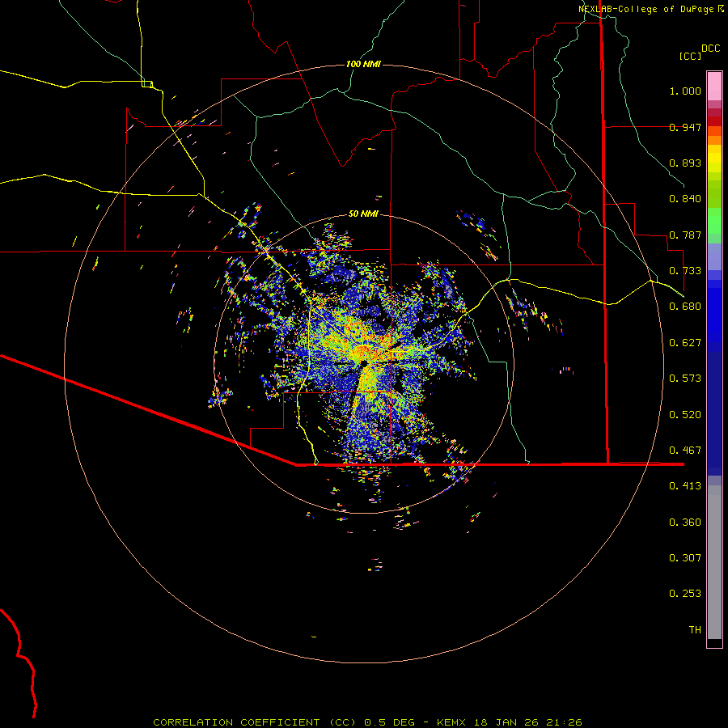Image resolution: width=728 pixels, height=728 pixels.
Task: Click the Correlation Coefficient caption at the bottom
Action: pyautogui.click(x=367, y=722)
